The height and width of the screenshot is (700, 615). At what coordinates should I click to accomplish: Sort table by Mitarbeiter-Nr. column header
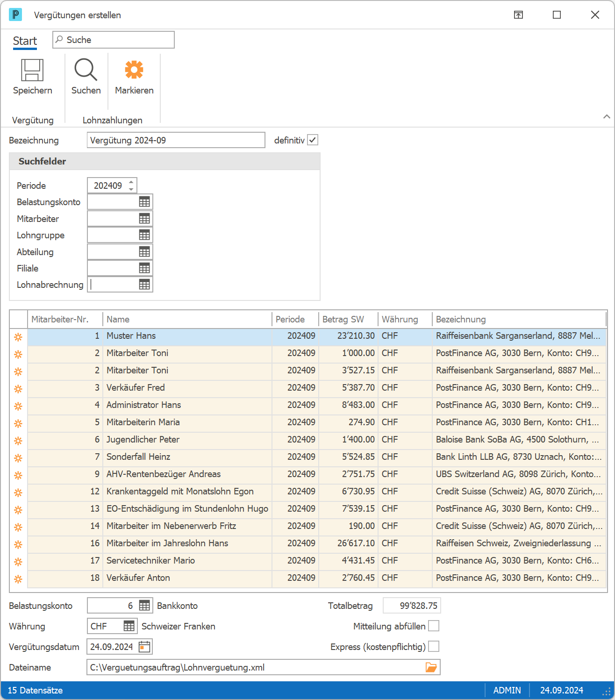[65, 319]
